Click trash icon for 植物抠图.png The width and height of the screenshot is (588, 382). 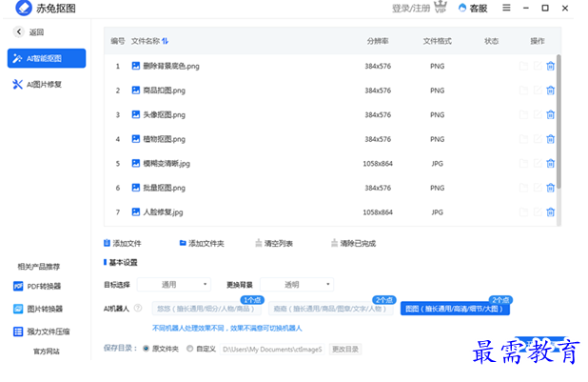click(550, 139)
